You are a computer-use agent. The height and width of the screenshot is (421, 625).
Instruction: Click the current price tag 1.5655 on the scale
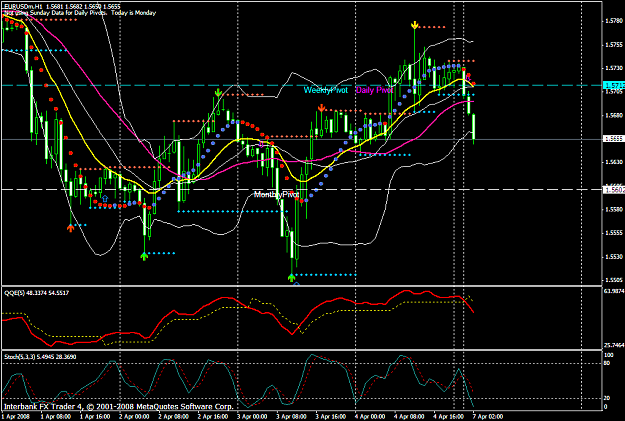point(614,139)
